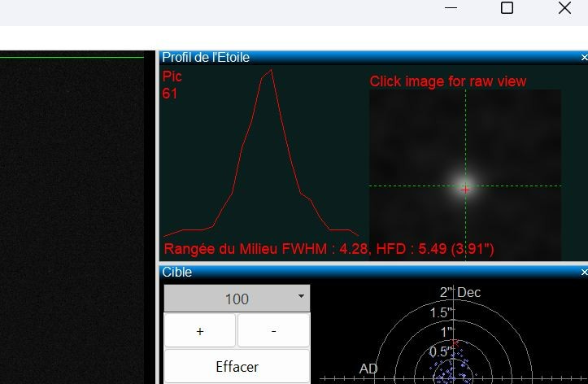
Task: Close the application window
Action: pos(564,8)
